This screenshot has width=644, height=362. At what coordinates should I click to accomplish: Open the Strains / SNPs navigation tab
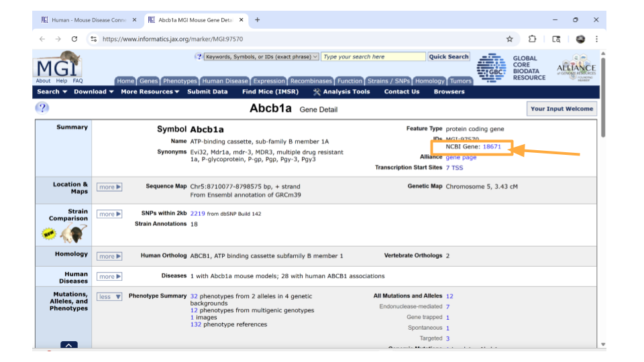click(388, 81)
